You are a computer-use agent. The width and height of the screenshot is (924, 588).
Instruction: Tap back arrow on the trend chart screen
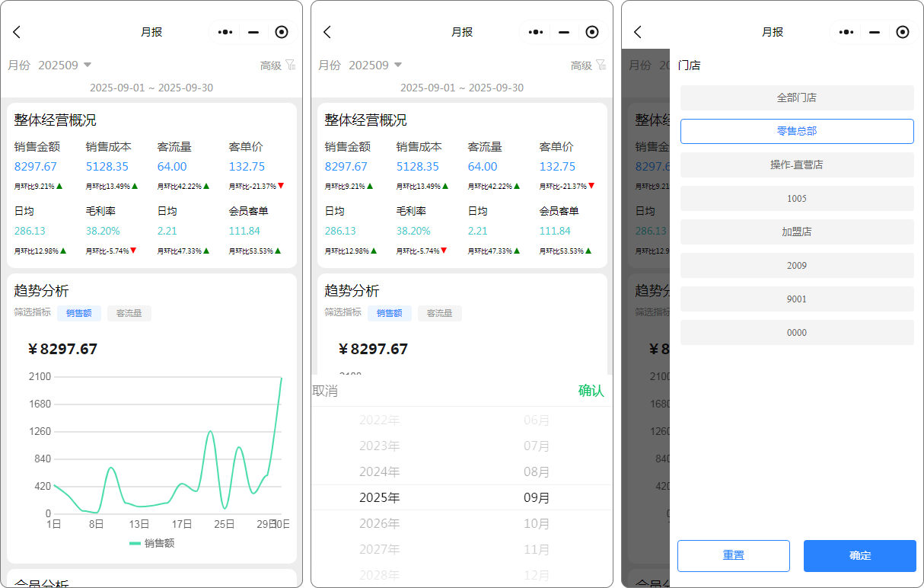(x=17, y=32)
